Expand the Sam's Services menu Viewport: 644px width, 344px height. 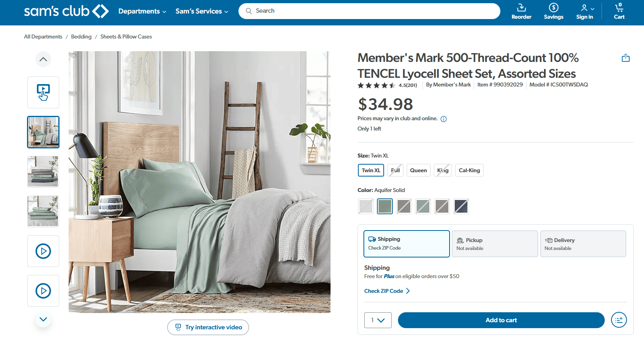202,11
